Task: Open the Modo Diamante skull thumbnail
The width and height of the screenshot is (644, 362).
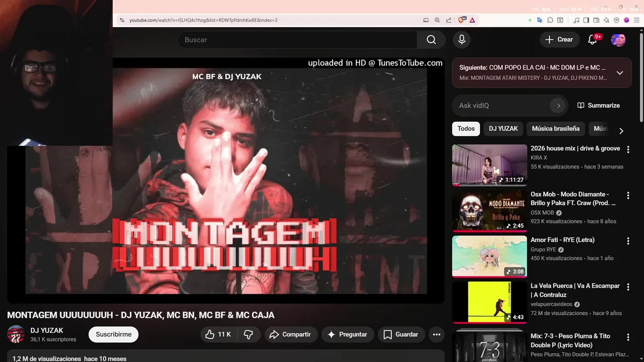Action: coord(490,211)
